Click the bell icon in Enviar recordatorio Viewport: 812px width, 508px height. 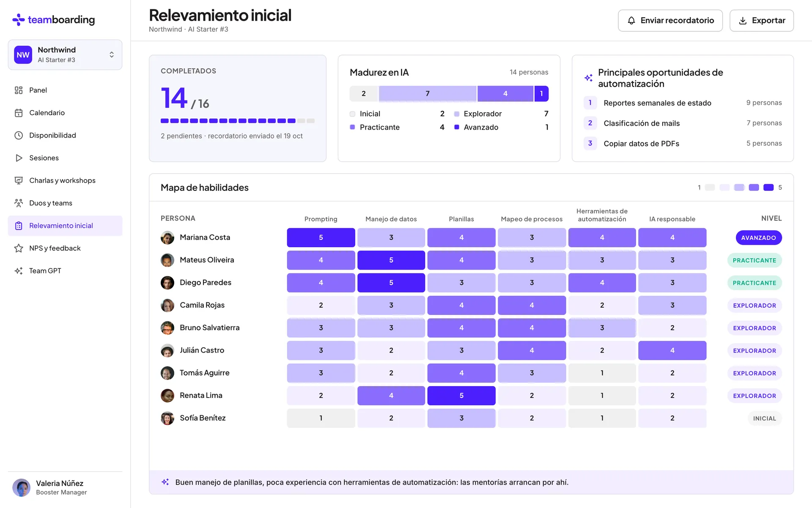[631, 20]
